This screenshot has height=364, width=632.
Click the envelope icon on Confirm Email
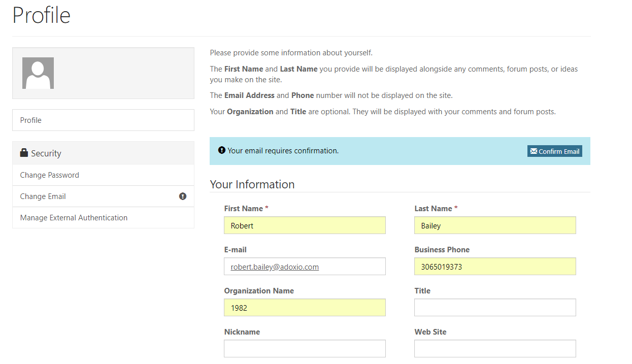pos(533,151)
